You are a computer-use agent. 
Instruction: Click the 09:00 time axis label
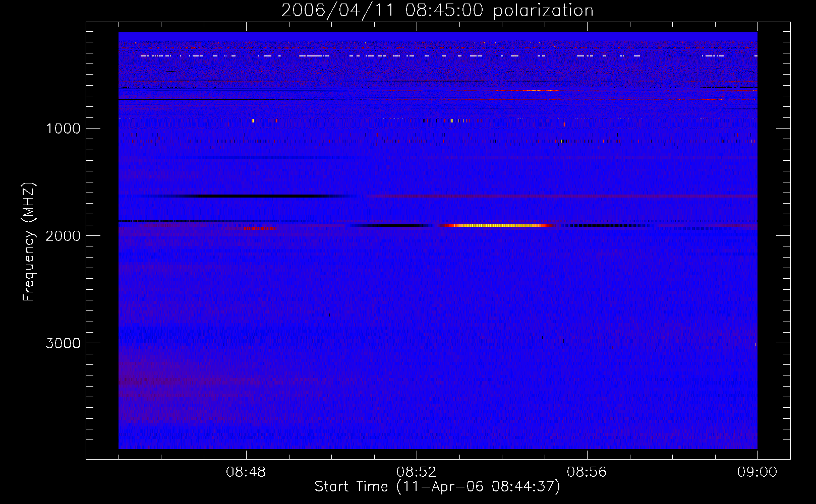757,472
